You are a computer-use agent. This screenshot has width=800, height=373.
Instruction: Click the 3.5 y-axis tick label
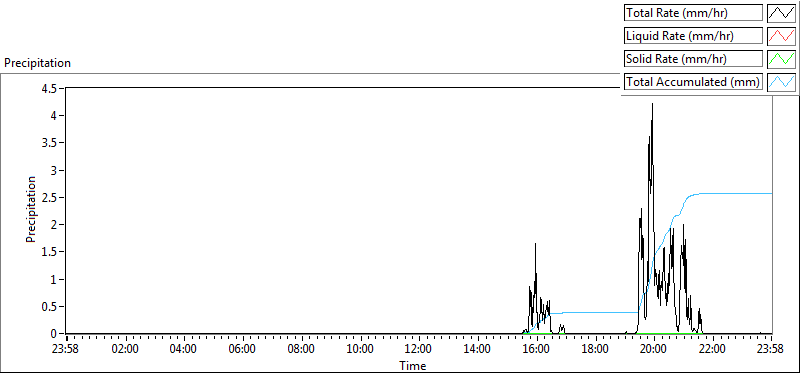coord(49,143)
